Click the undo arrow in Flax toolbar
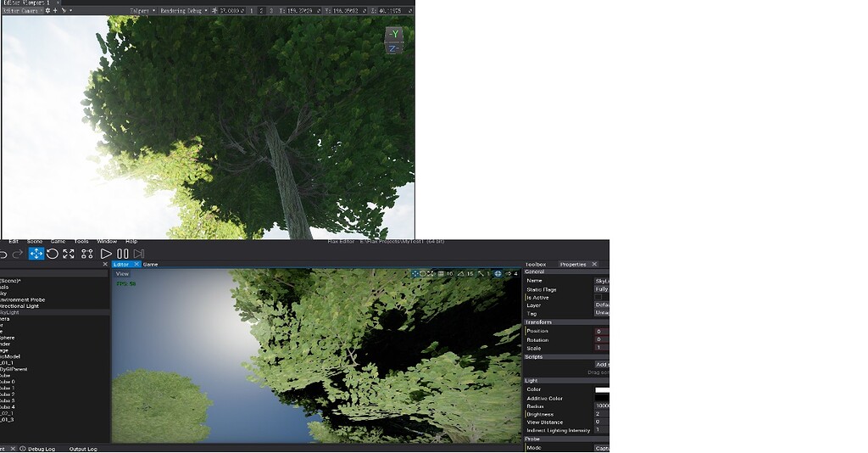 [x=3, y=254]
